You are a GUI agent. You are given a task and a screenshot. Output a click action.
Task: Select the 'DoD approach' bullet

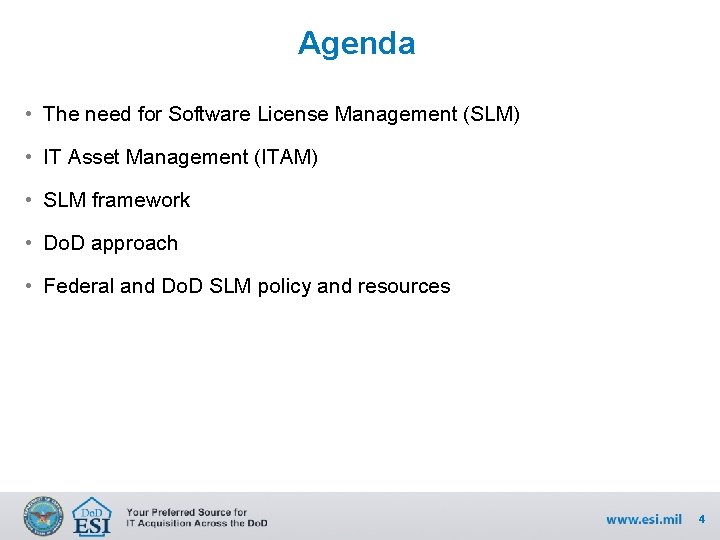111,243
